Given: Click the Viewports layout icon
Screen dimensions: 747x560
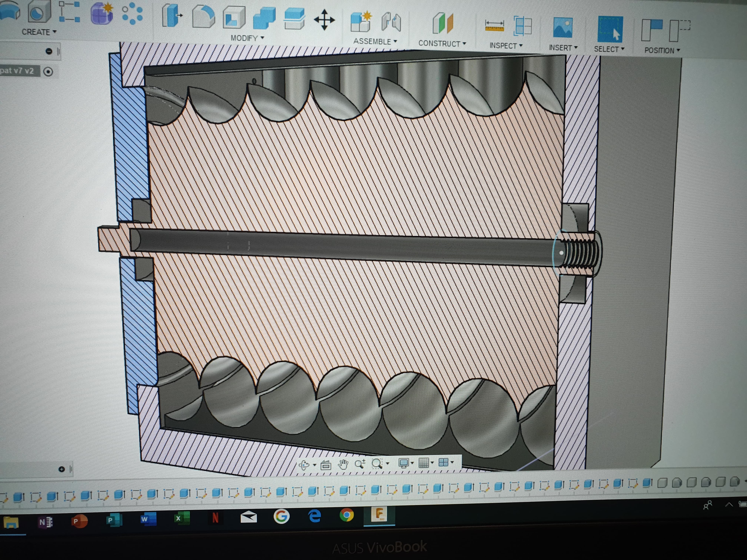Looking at the screenshot, I should [x=443, y=462].
